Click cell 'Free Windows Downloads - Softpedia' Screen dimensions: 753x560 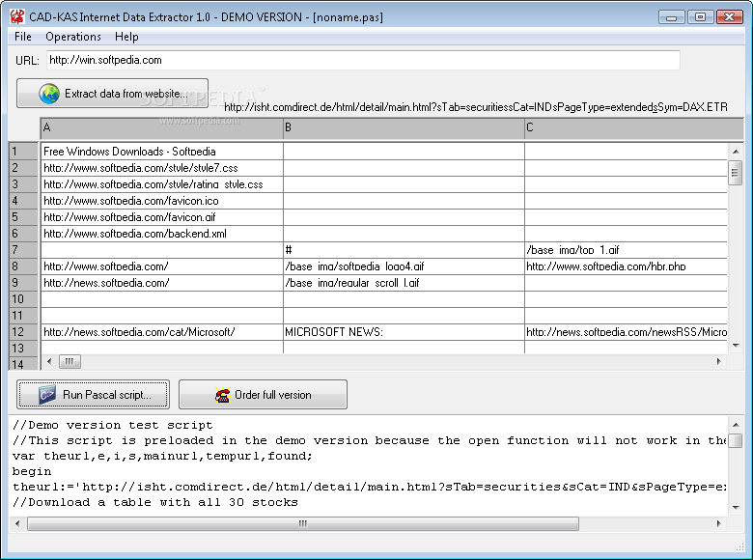point(162,152)
